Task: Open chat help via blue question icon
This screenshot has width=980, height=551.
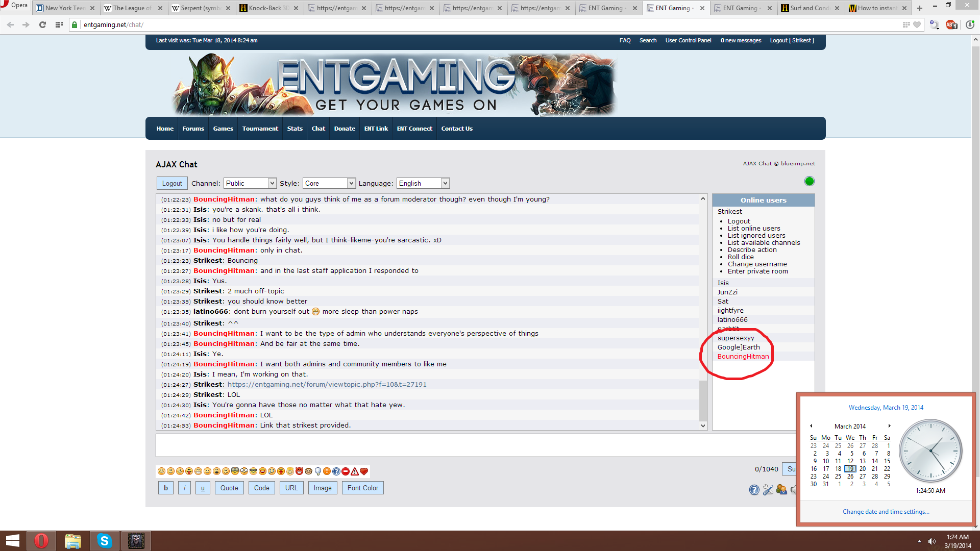Action: coord(754,490)
